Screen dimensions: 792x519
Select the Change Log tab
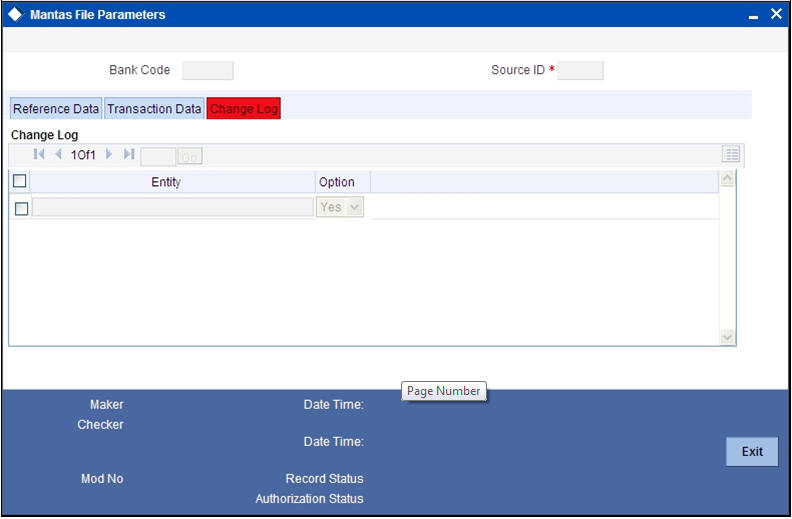coord(243,109)
